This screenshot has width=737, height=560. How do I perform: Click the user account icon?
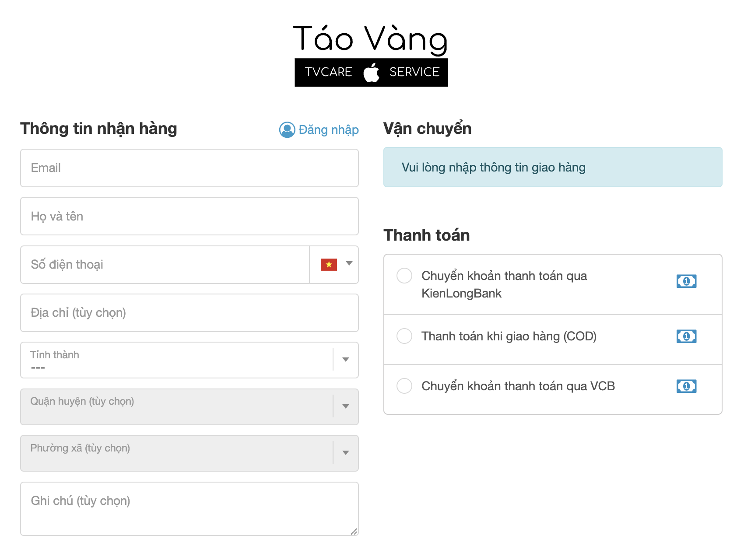point(287,129)
